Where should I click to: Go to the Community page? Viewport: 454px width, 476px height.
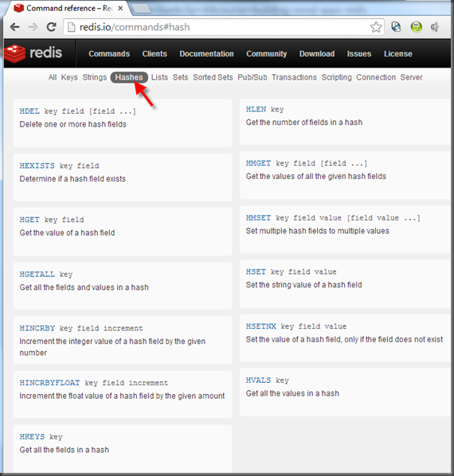pyautogui.click(x=266, y=54)
